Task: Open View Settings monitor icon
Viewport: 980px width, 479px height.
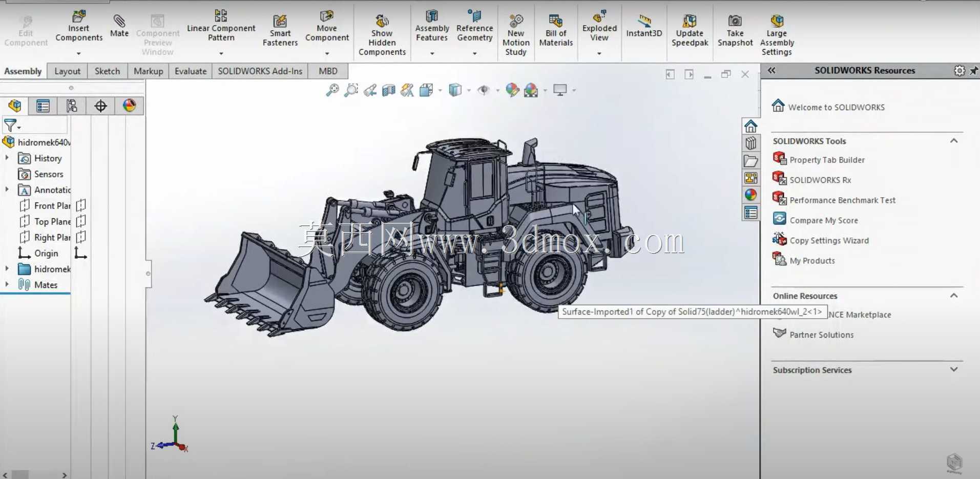Action: (x=560, y=90)
